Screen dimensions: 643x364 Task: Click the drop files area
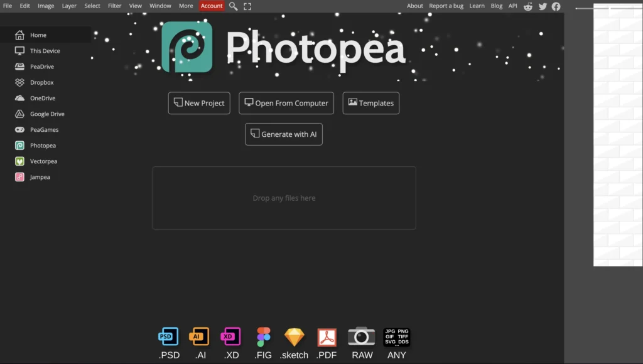pos(284,198)
